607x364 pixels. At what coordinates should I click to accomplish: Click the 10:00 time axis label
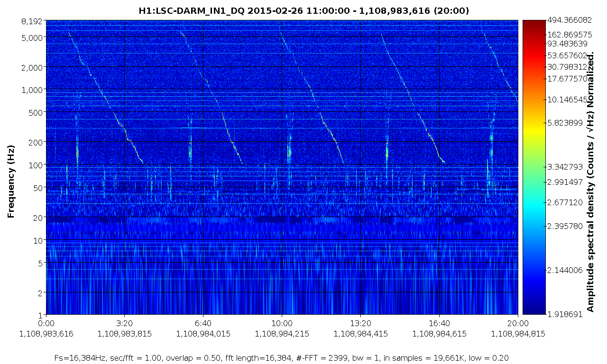click(x=282, y=324)
